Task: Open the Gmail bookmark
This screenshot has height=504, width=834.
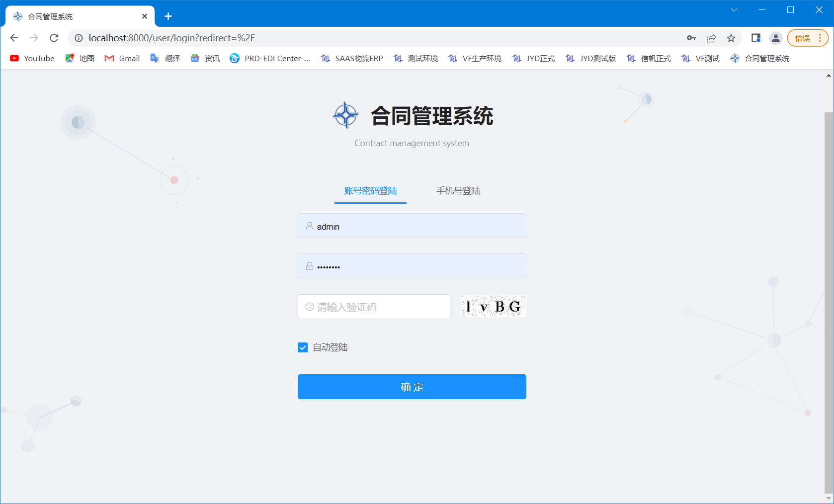Action: coord(122,58)
